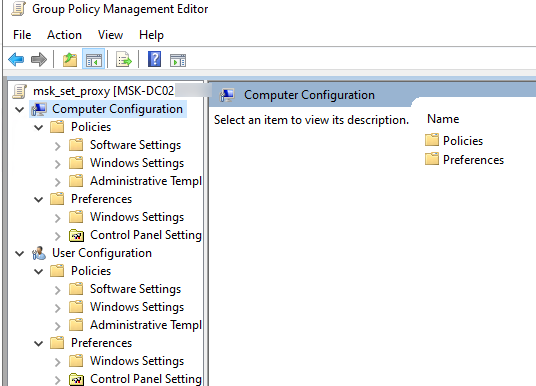Select the msk_set_proxy root node
This screenshot has width=536, height=386.
[104, 91]
